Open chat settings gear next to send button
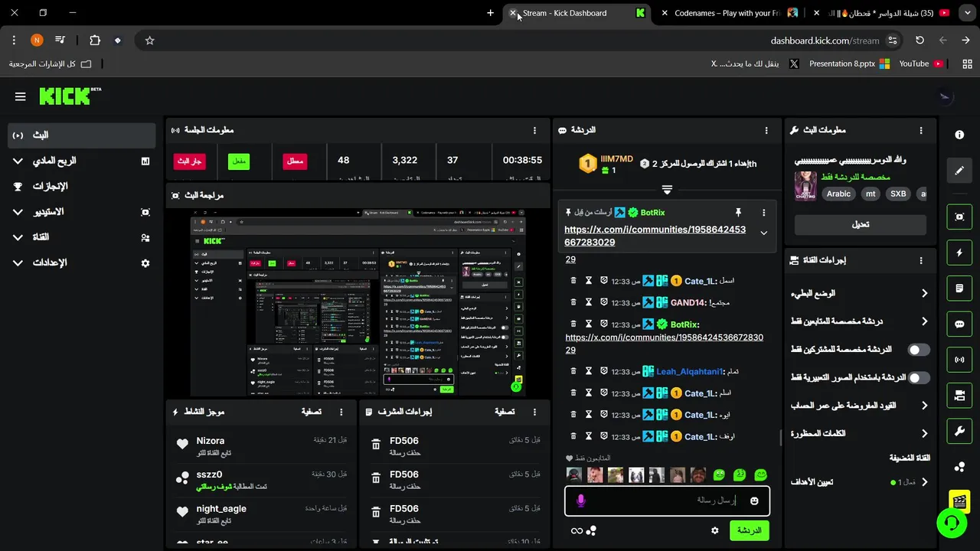This screenshot has width=980, height=551. 715,530
